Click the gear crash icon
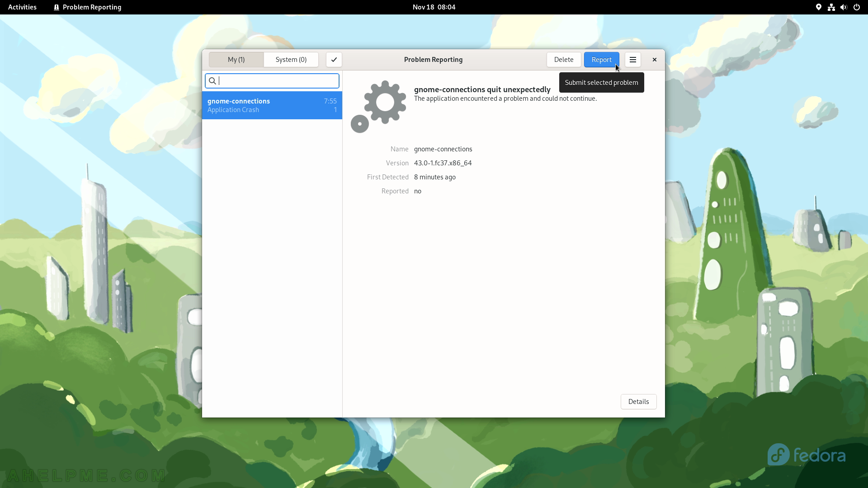Viewport: 868px width, 488px height. (x=379, y=107)
